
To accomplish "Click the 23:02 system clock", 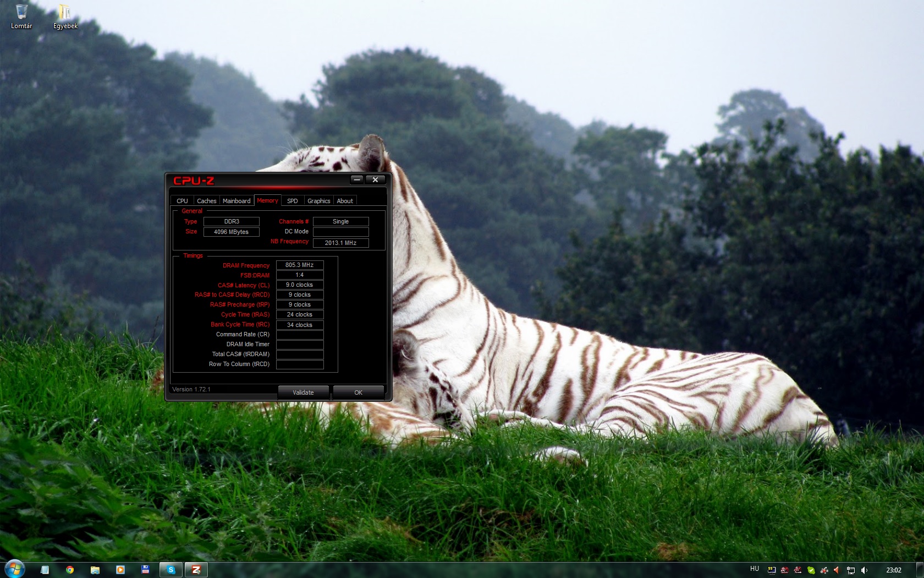I will [894, 570].
